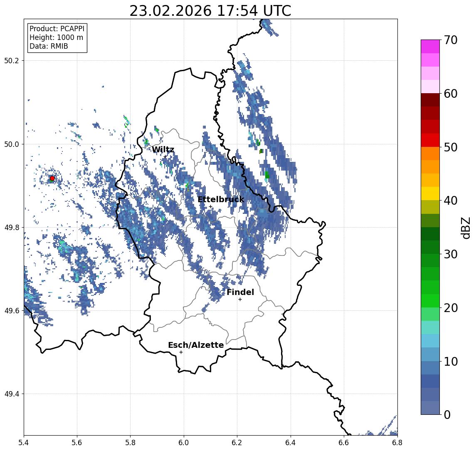
Task: Click the longitude label 5.8
Action: tap(130, 443)
